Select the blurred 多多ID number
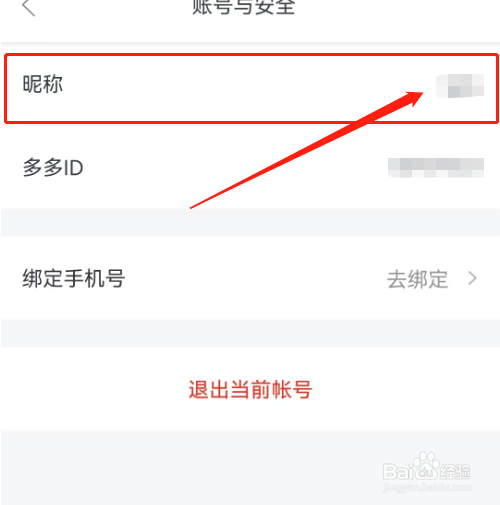Viewport: 500px width, 505px height. 436,168
